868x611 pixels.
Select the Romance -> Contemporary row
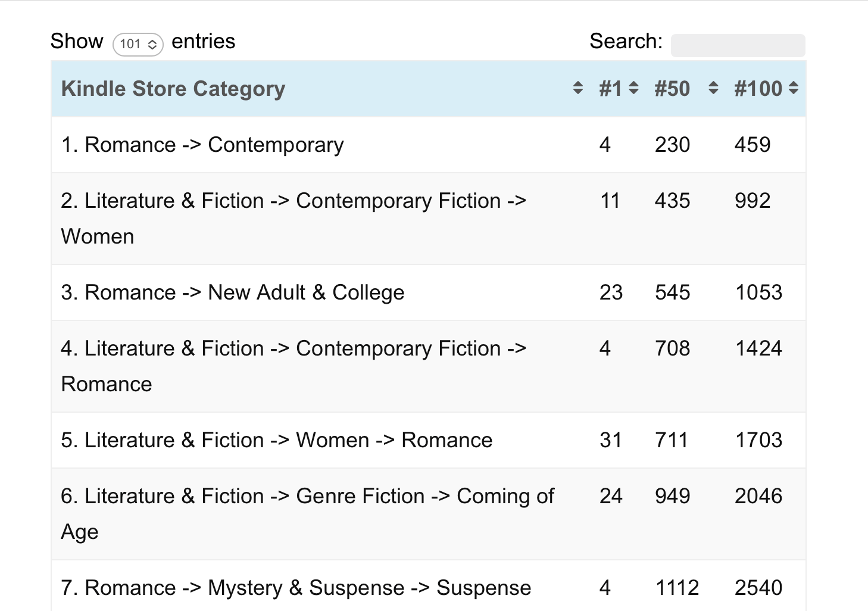[x=202, y=145]
